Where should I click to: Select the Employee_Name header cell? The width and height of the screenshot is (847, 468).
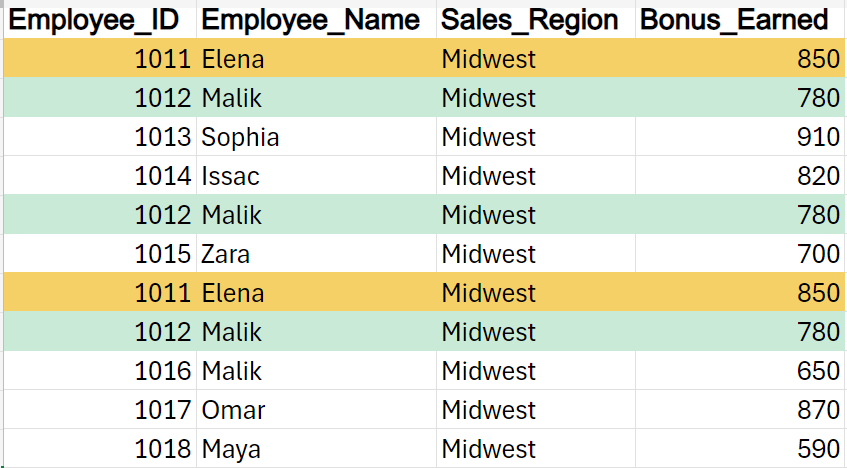click(x=317, y=19)
